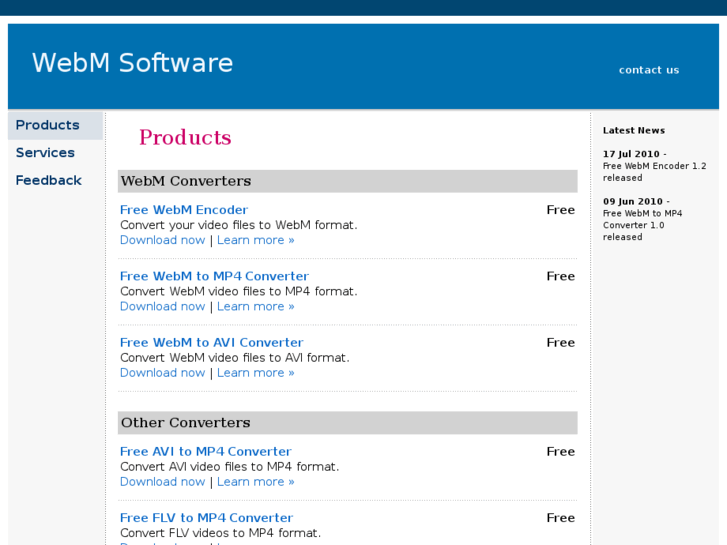Learn more about AVI to MP4 Converter
The height and width of the screenshot is (545, 727).
click(255, 482)
